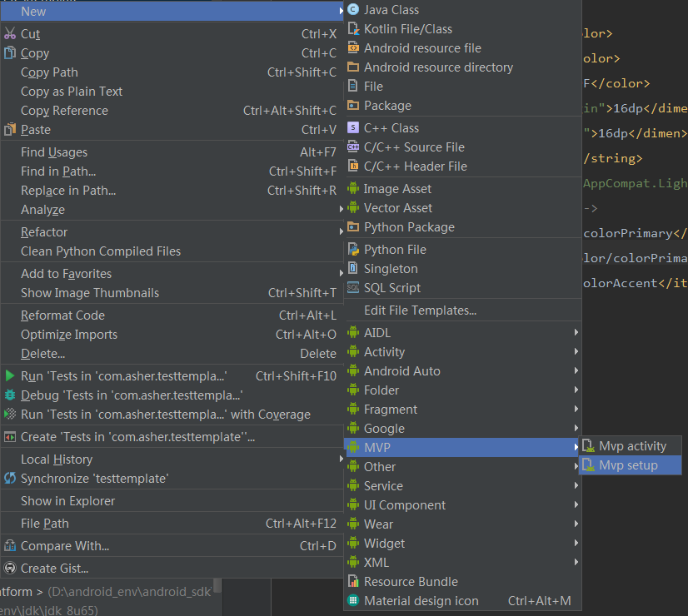Image resolution: width=688 pixels, height=616 pixels.
Task: Expand the Analyze submenu arrow
Action: pyautogui.click(x=341, y=210)
